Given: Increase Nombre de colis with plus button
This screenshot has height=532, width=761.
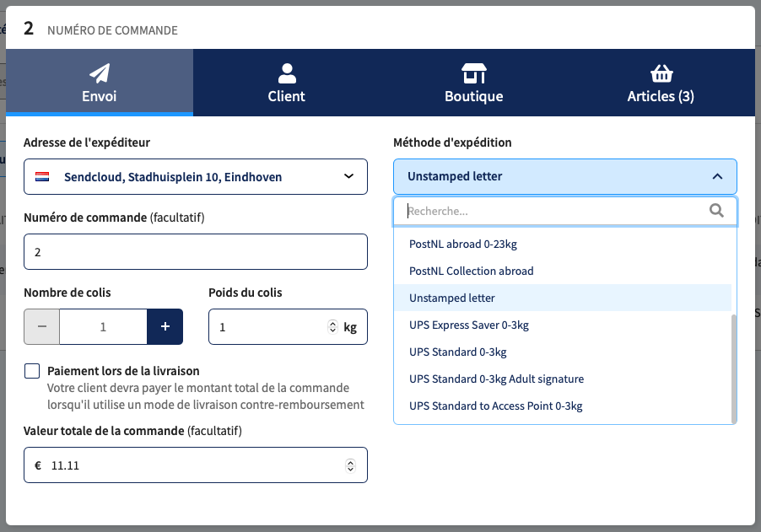Looking at the screenshot, I should pos(165,327).
